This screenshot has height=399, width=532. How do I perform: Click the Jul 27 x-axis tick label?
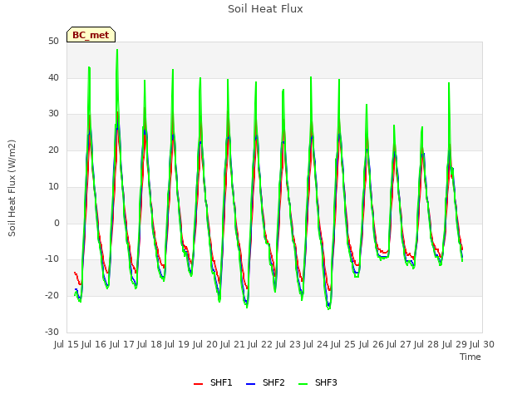click(x=399, y=344)
